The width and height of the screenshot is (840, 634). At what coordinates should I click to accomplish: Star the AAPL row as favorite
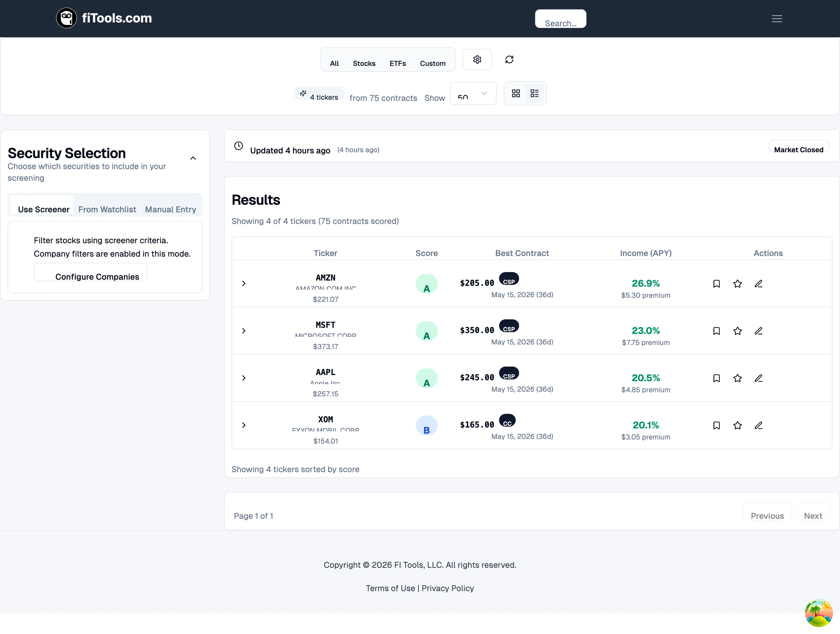737,378
